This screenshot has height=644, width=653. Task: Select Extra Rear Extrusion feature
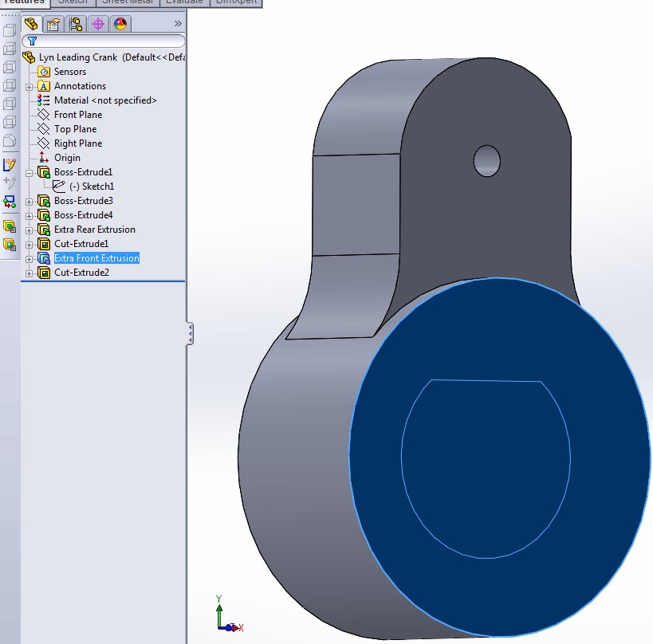(95, 230)
